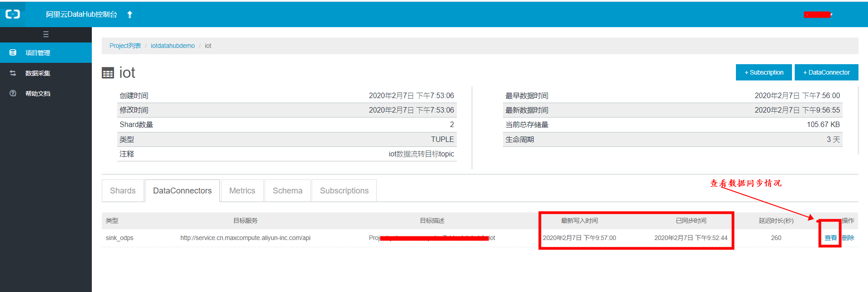Click 删除 link for sink_odps connector

point(848,238)
